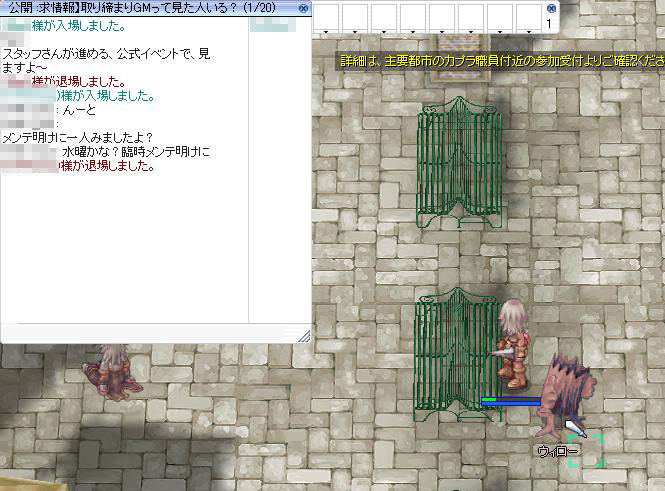The image size is (665, 491).
Task: Close the hotkey slot bar
Action: click(551, 8)
